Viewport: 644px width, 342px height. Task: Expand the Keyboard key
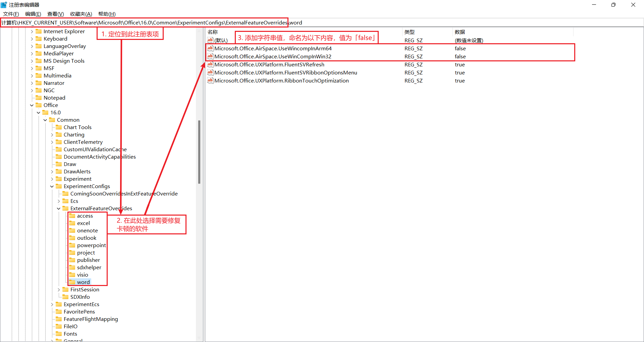pyautogui.click(x=32, y=39)
